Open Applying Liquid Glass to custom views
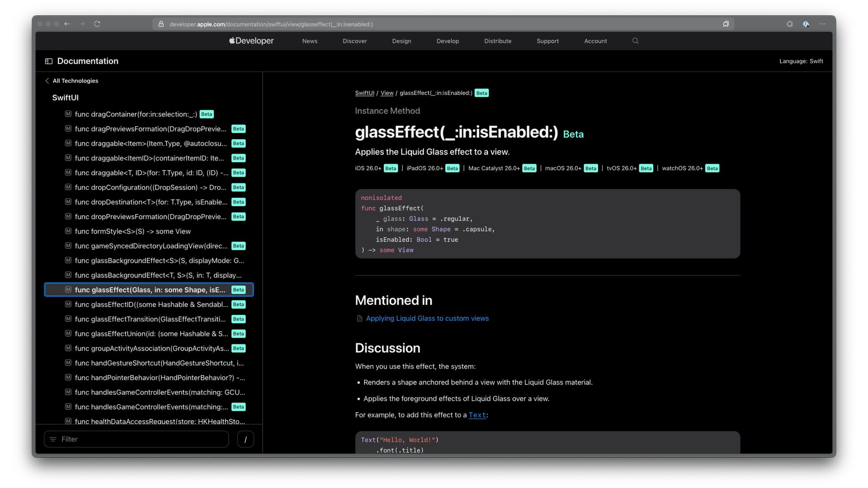Viewport: 868px width, 488px height. point(427,319)
